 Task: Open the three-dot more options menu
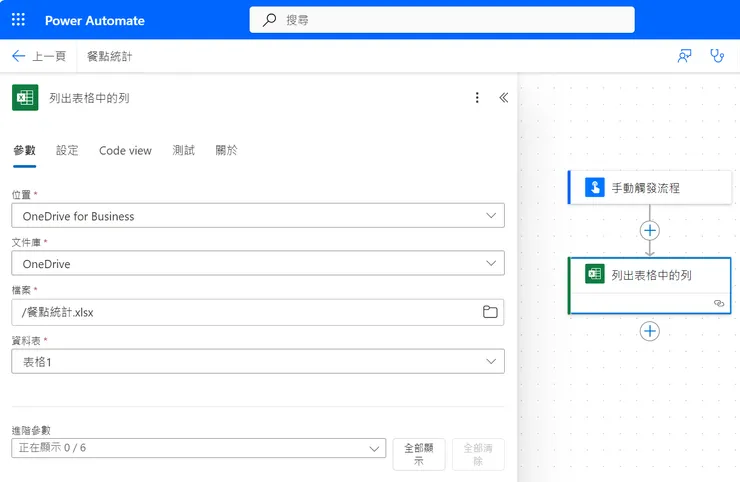coord(477,97)
